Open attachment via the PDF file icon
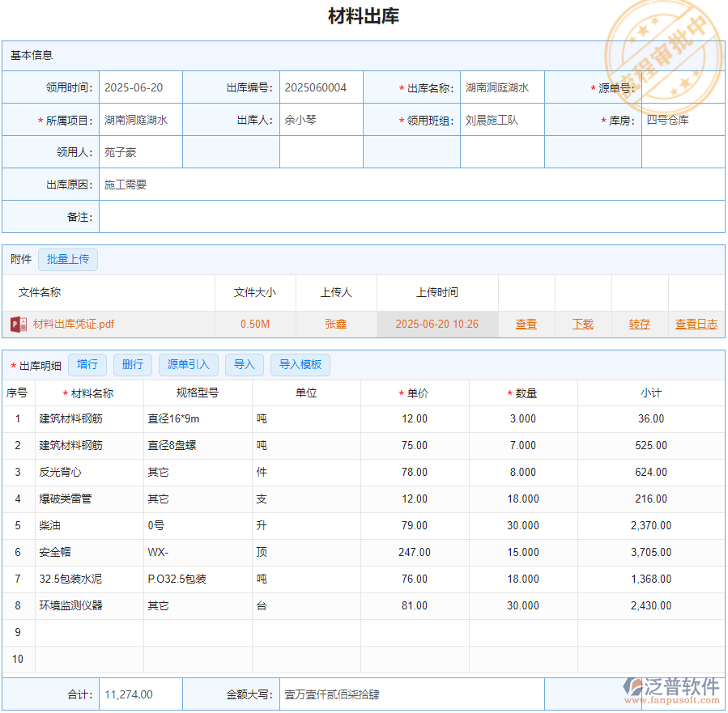 (18, 324)
